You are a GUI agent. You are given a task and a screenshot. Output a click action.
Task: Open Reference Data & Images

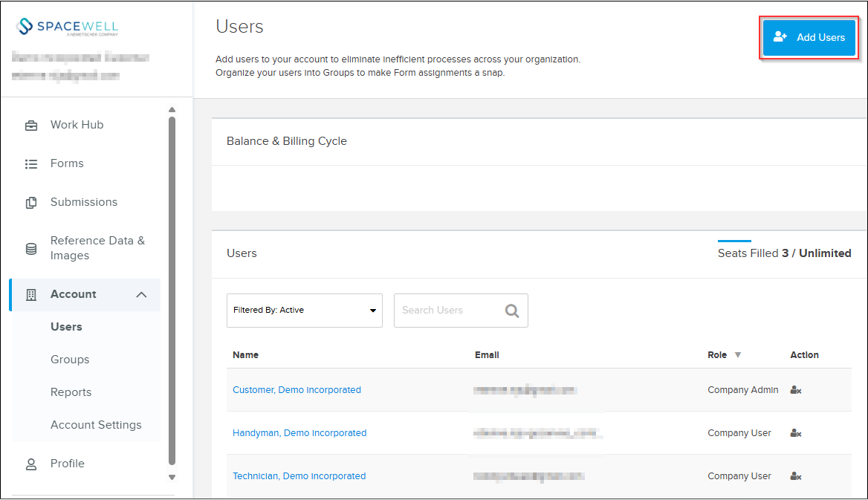point(97,248)
